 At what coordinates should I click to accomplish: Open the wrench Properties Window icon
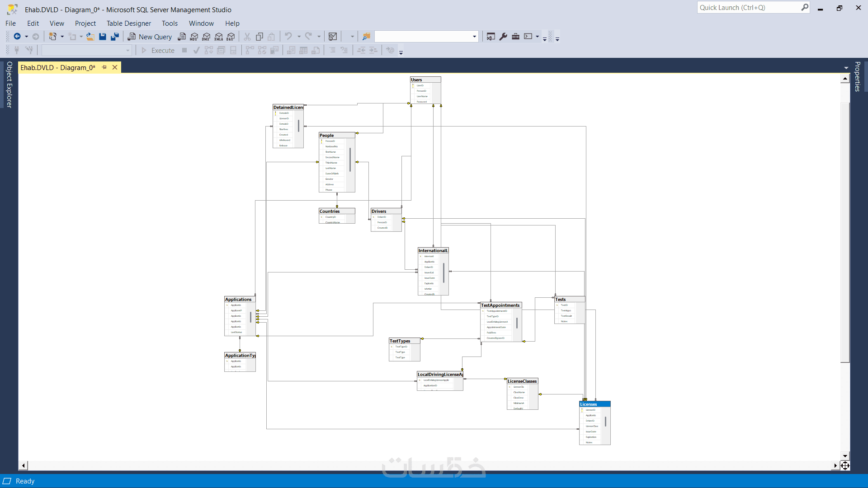tap(503, 37)
